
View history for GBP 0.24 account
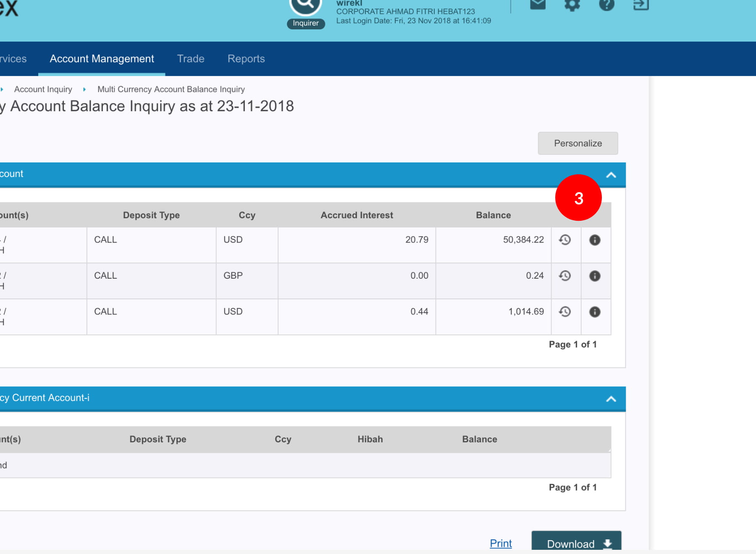pyautogui.click(x=565, y=276)
